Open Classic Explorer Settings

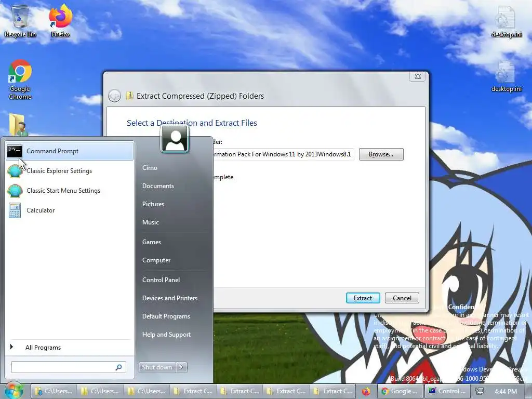pyautogui.click(x=70, y=170)
